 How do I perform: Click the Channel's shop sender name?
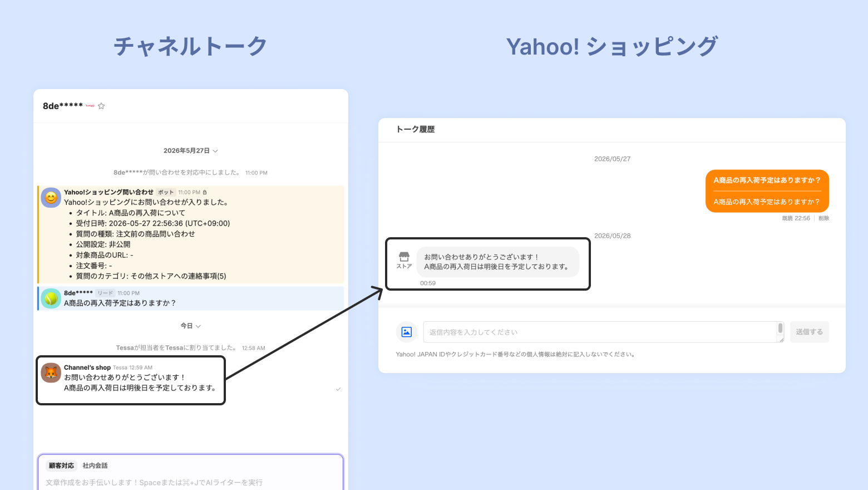[87, 367]
